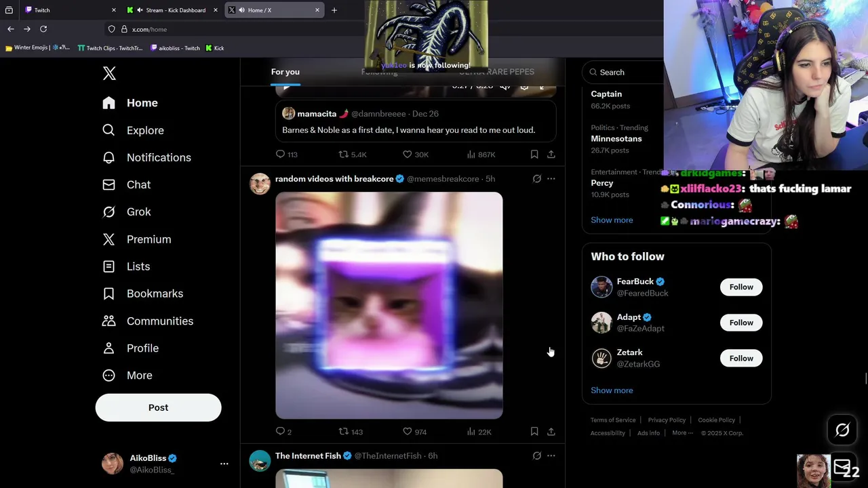Open floating messages button

click(842, 466)
